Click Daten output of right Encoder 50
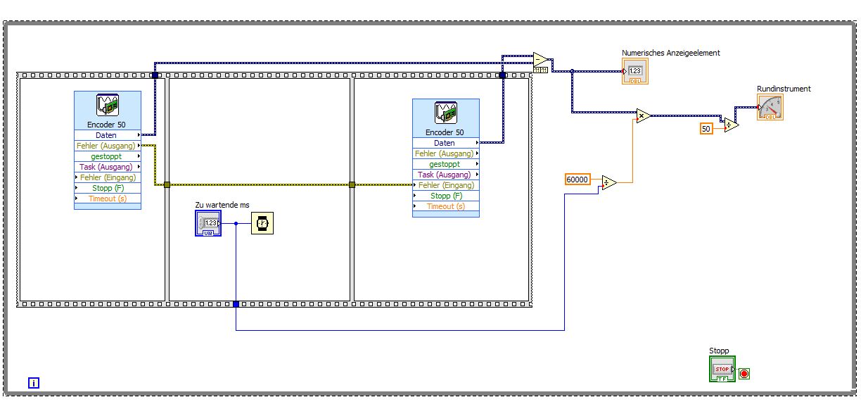This screenshot has width=868, height=409. [446, 143]
